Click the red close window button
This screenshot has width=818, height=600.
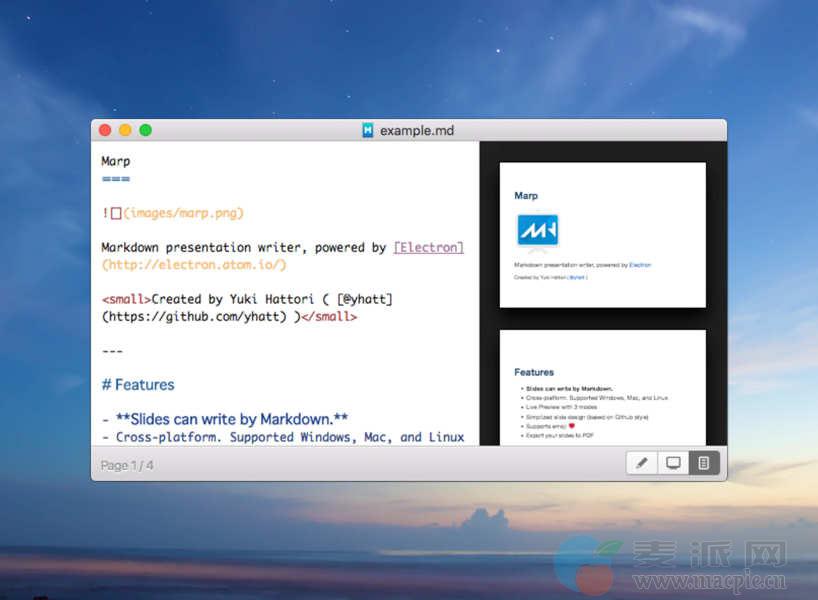(105, 130)
